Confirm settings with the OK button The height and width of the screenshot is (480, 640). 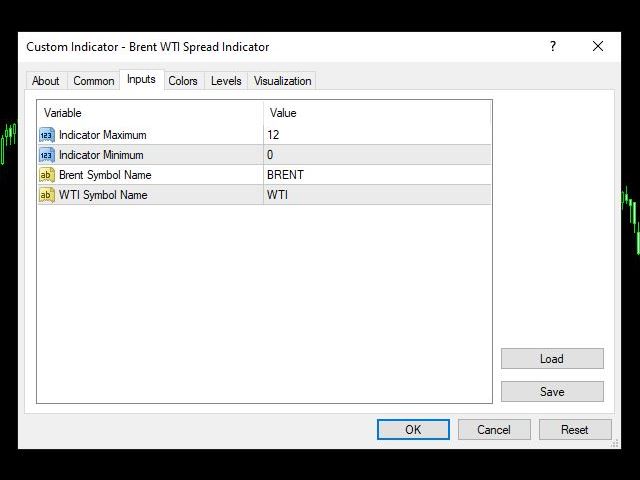pos(413,429)
